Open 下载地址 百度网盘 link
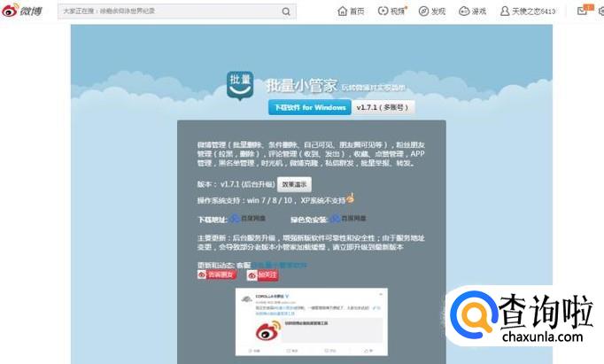The image size is (604, 364). tap(248, 219)
